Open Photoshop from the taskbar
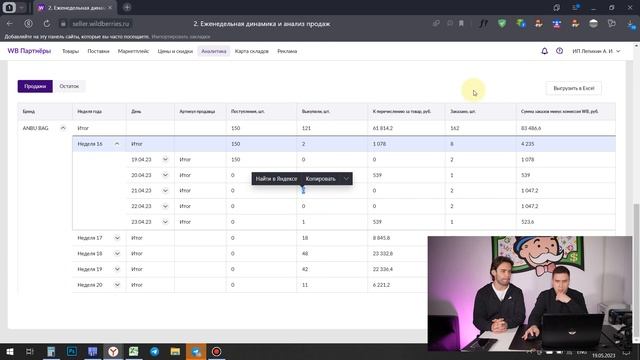Viewport: 640px width, 360px height. (x=72, y=351)
